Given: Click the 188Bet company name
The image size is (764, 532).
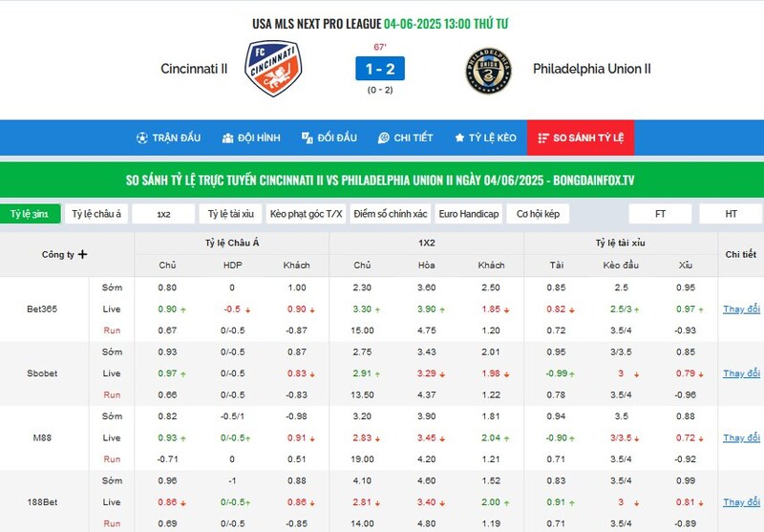Looking at the screenshot, I should click(42, 501).
